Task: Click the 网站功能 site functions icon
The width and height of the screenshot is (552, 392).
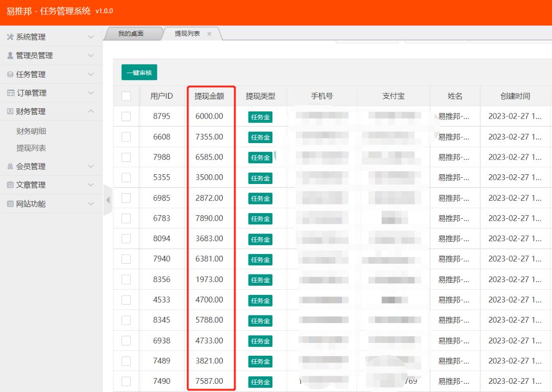Action: tap(11, 203)
